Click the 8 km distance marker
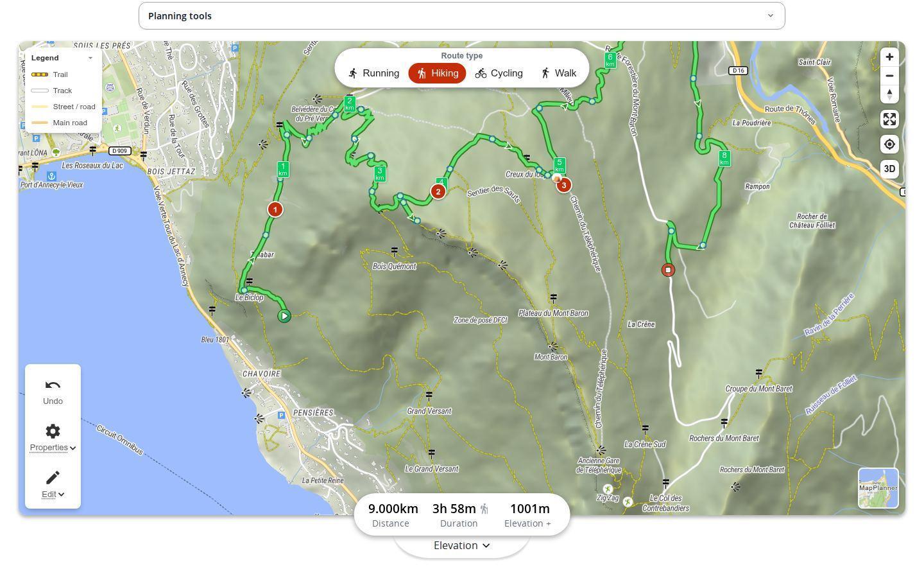Image resolution: width=924 pixels, height=578 pixels. [x=724, y=158]
